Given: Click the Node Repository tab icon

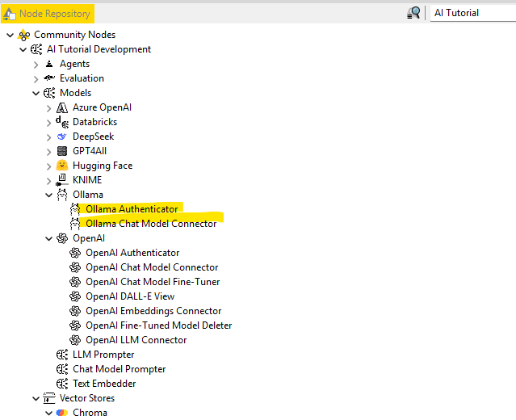Looking at the screenshot, I should (10, 14).
